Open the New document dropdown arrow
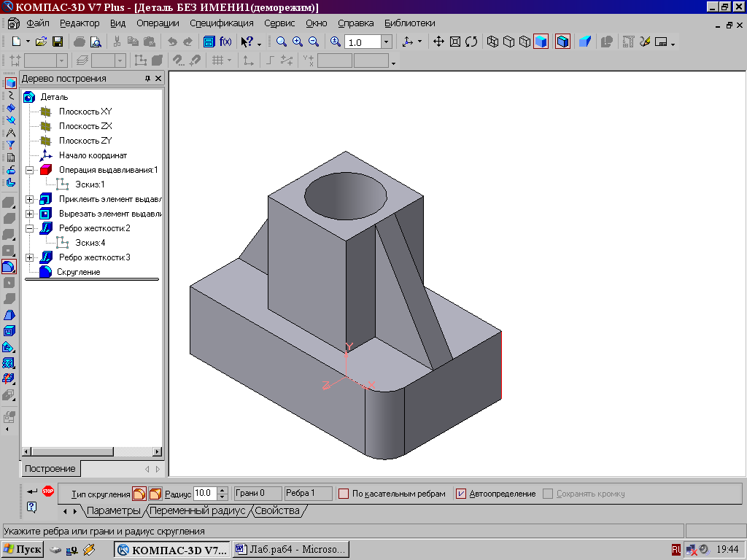Screen dimensions: 747x560 coord(28,42)
